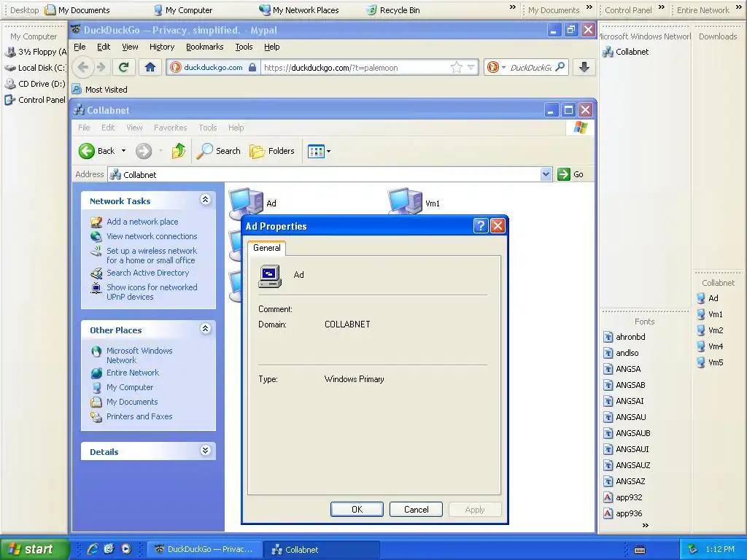Open Search in Collabnet toolbar
Screen dimensions: 747x560
219,151
